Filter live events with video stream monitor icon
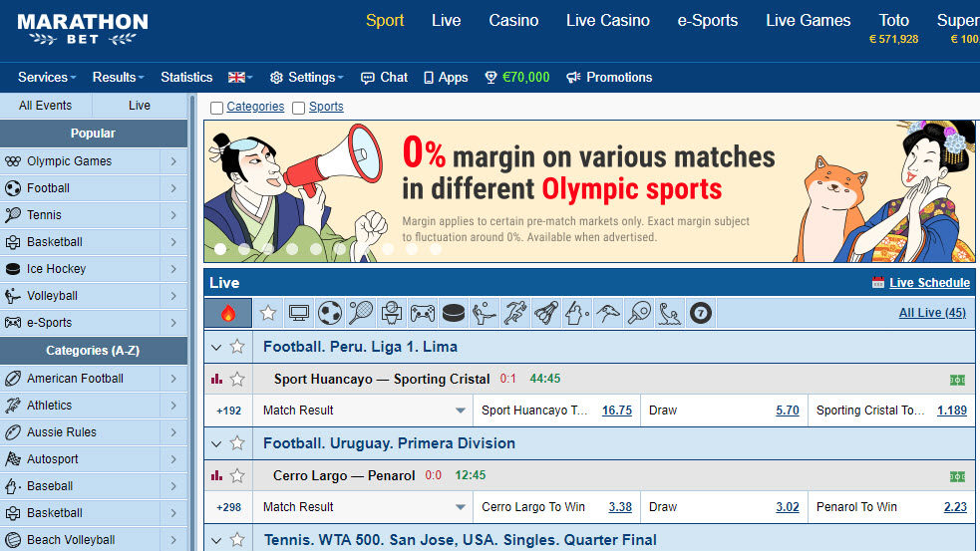The height and width of the screenshot is (551, 980). tap(299, 313)
